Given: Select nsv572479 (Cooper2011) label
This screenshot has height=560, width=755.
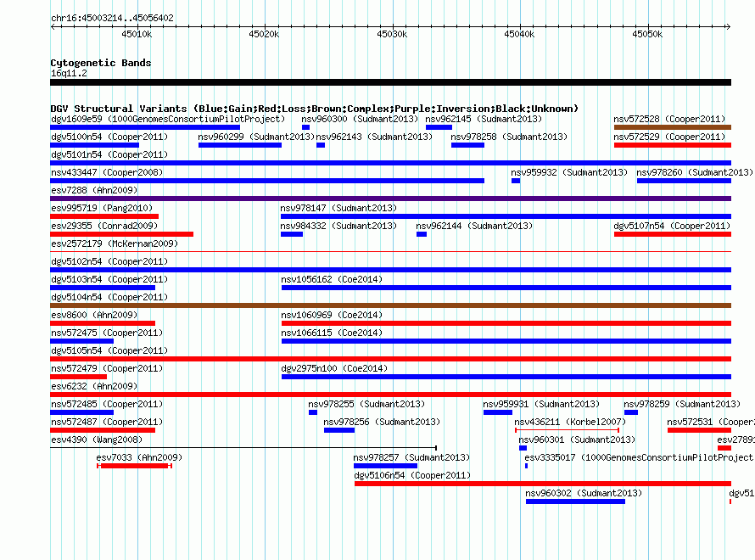Looking at the screenshot, I should pyautogui.click(x=107, y=368).
